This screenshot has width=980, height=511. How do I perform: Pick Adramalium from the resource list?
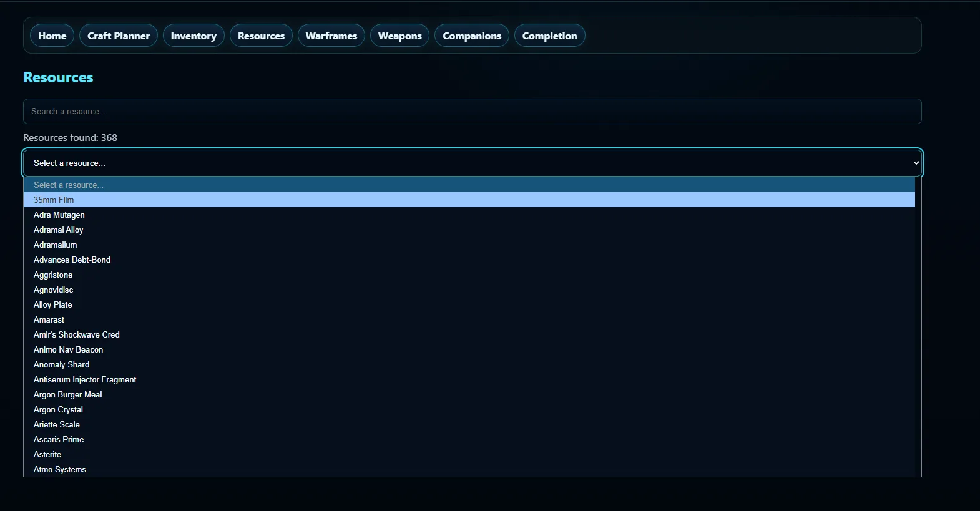tap(469, 245)
